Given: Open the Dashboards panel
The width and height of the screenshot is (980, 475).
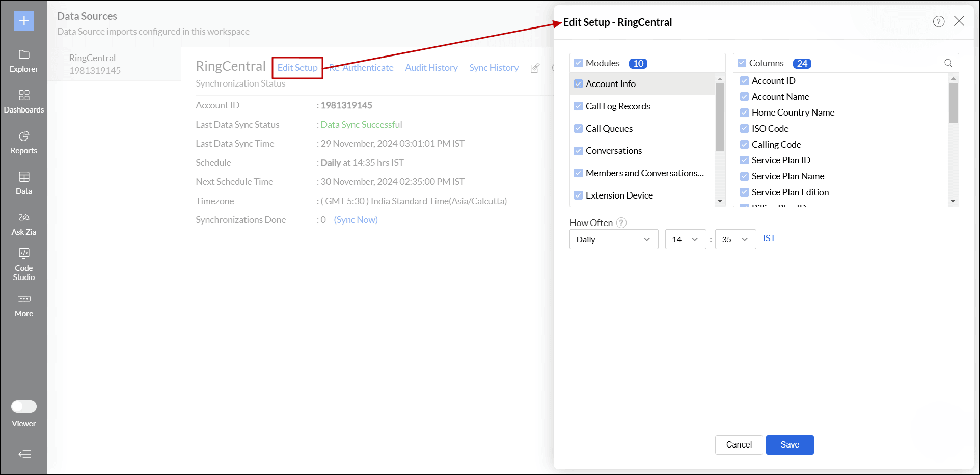Looking at the screenshot, I should point(23,101).
